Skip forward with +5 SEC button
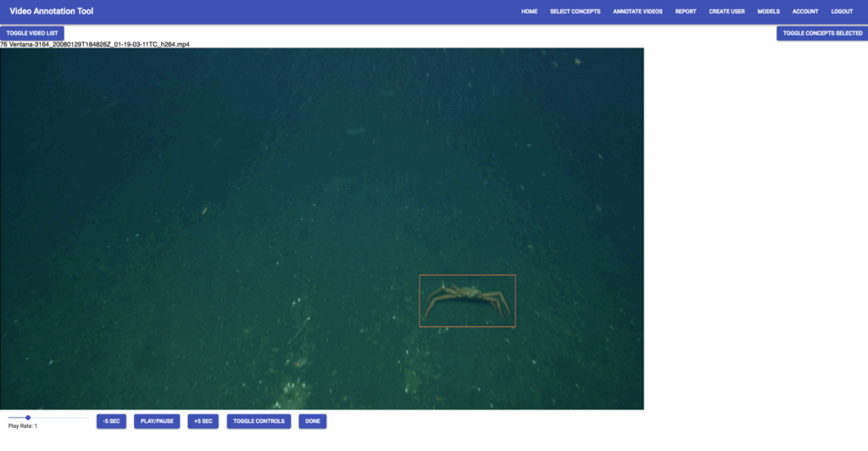The width and height of the screenshot is (868, 451). point(203,421)
